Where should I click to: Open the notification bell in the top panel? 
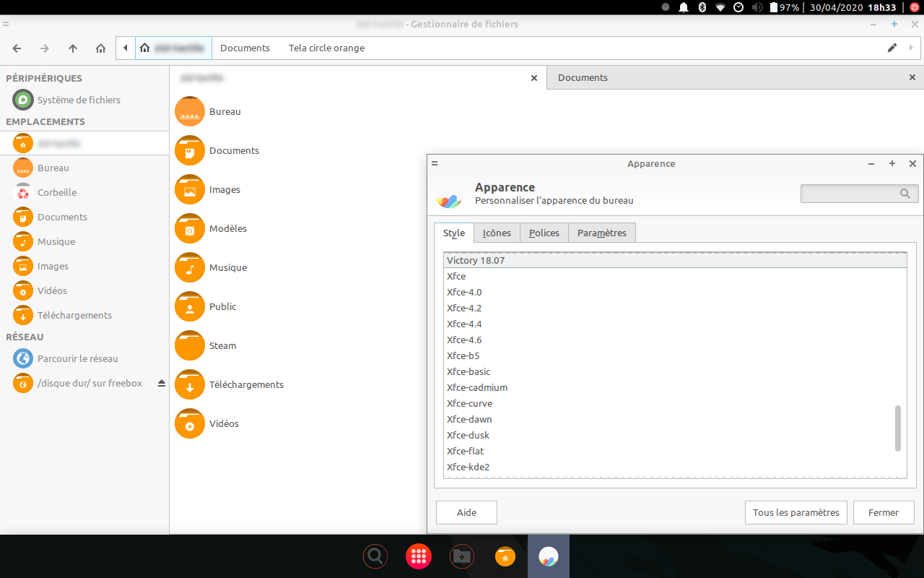684,7
